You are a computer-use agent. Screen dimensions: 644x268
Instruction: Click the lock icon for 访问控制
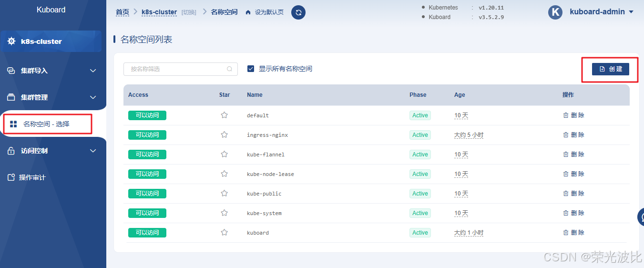point(11,151)
